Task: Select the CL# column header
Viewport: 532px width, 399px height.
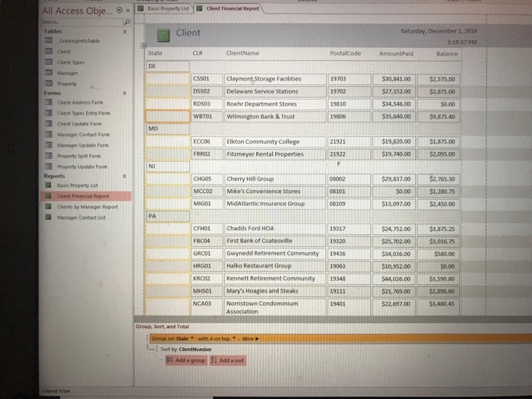Action: tap(198, 53)
